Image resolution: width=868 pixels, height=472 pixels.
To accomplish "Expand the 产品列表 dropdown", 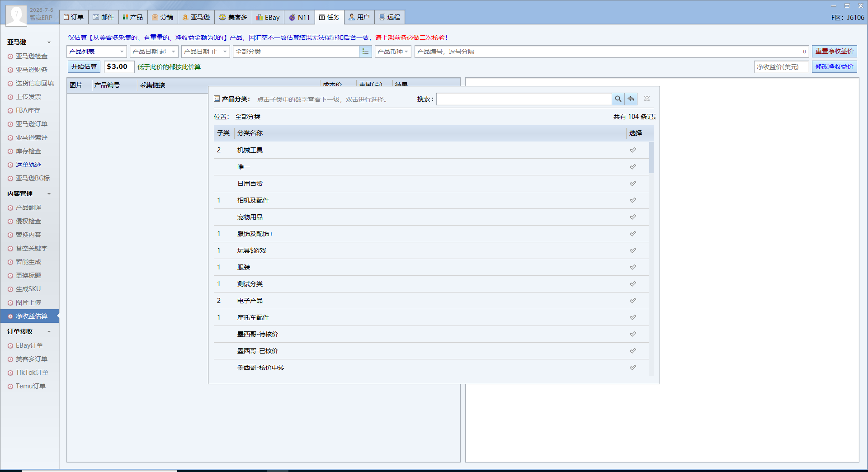I will pos(97,52).
